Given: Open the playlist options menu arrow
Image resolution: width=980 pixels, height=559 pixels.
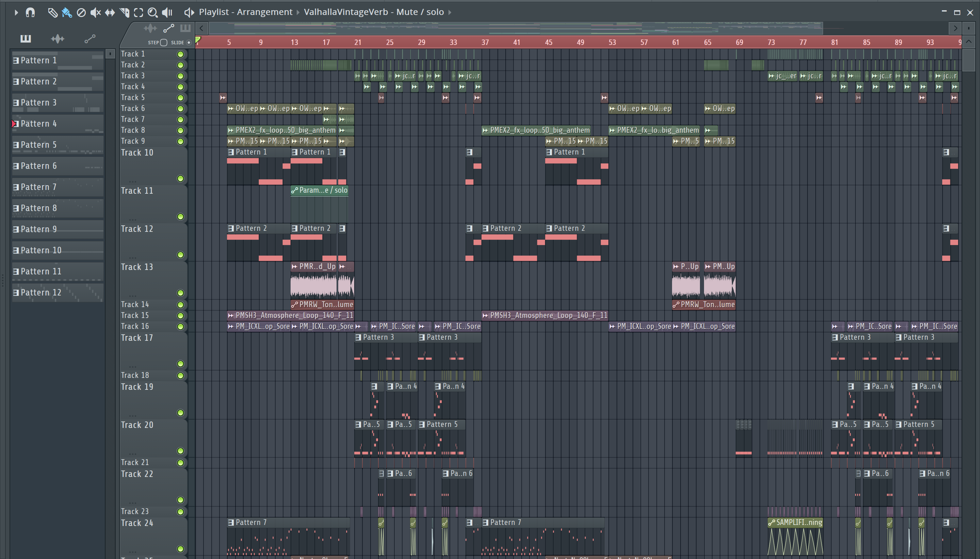Looking at the screenshot, I should [16, 13].
